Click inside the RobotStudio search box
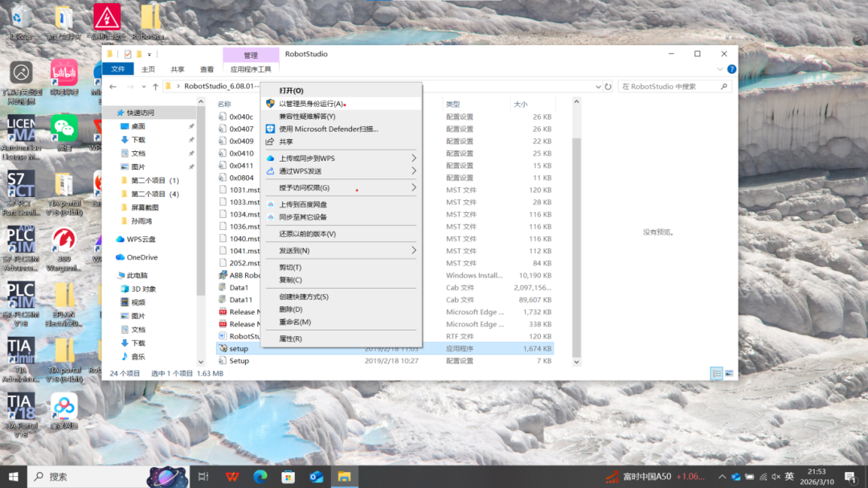868x488 pixels. (672, 87)
